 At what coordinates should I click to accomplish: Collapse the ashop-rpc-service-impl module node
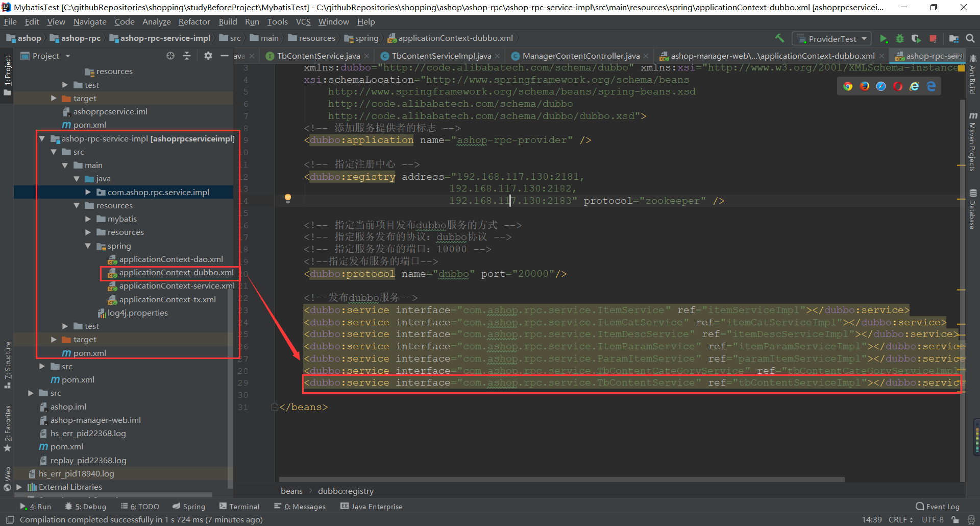[42, 139]
